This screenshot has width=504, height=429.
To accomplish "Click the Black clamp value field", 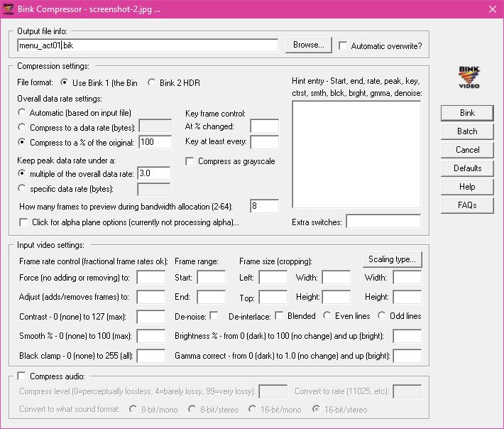I will [150, 356].
